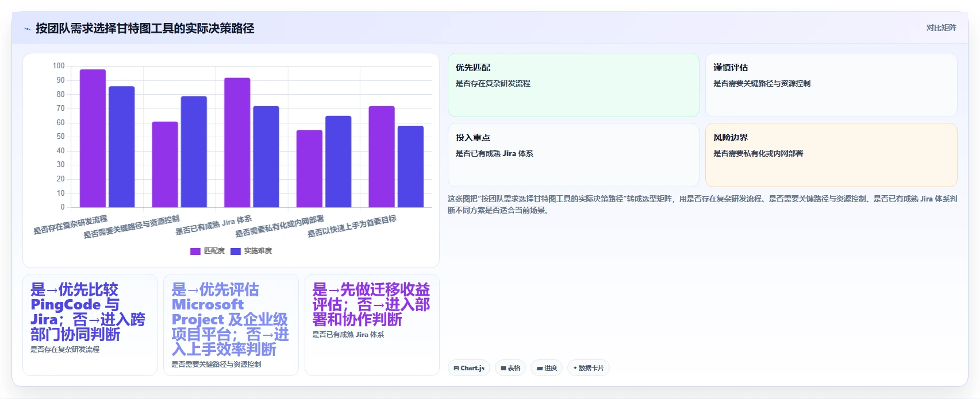Click the x-axis label 是否以快速上手为首要目标
This screenshot has width=980, height=399.
point(352,226)
